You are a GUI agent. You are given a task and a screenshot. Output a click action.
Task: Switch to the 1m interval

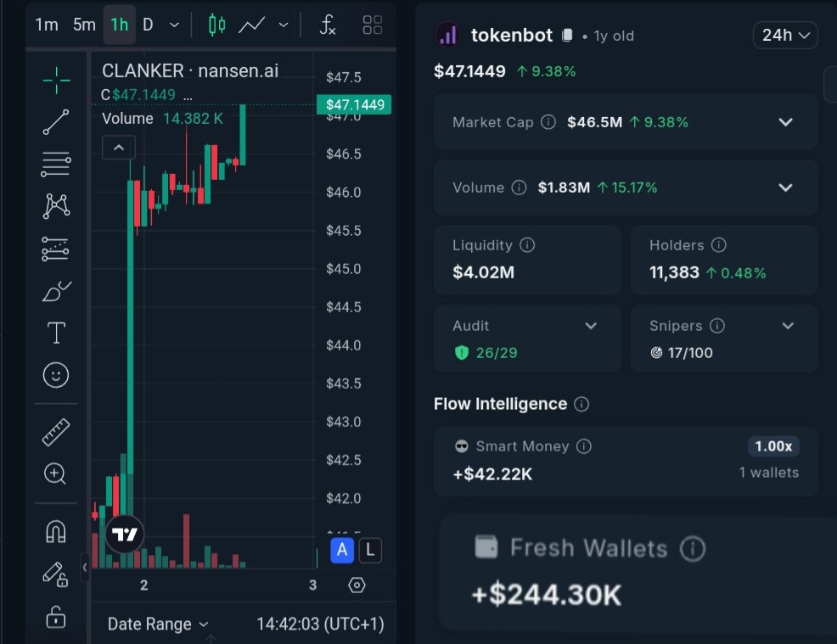[x=47, y=25]
